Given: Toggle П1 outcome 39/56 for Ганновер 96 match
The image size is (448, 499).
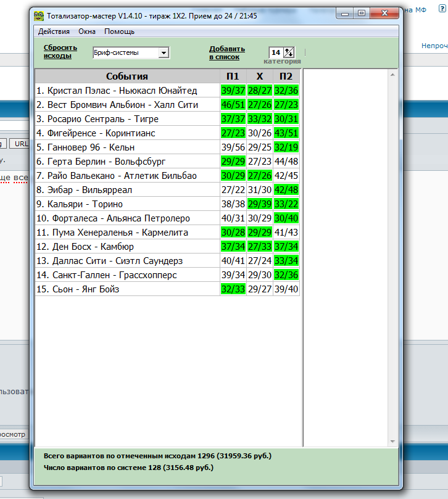Looking at the screenshot, I should pos(233,147).
